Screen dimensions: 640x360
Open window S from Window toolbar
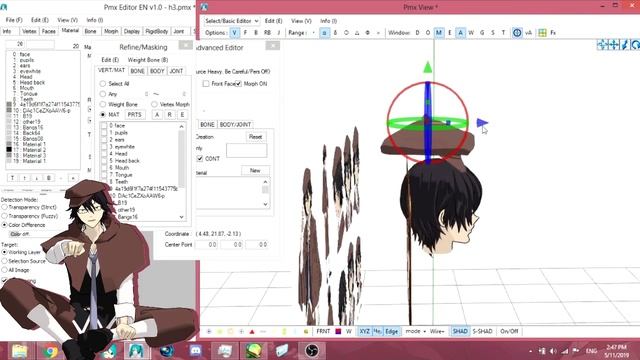[x=493, y=33]
